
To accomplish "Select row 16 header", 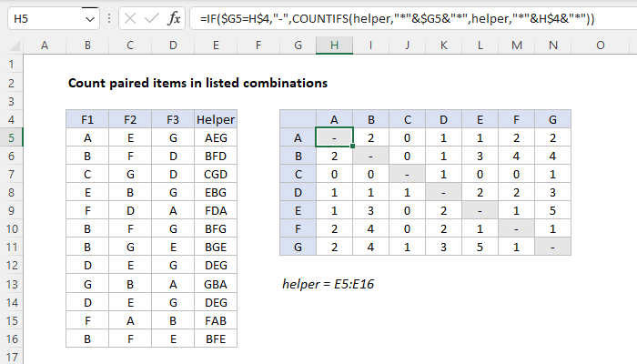I will pos(11,339).
